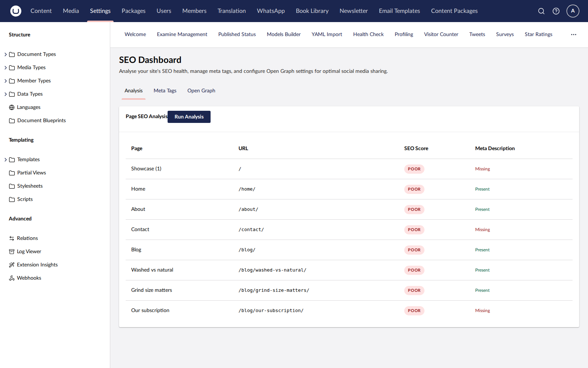The height and width of the screenshot is (368, 588).
Task: Click Missing status in Our subscription row
Action: click(x=483, y=311)
